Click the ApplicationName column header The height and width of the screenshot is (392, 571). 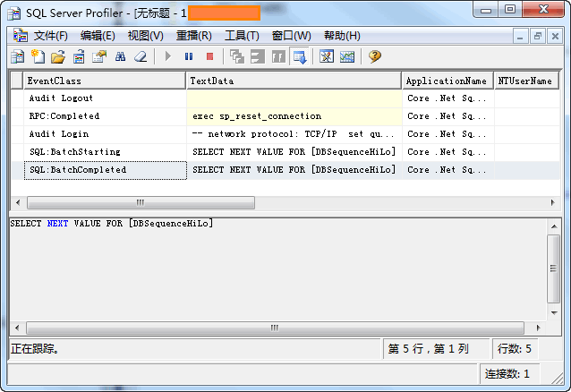[447, 81]
